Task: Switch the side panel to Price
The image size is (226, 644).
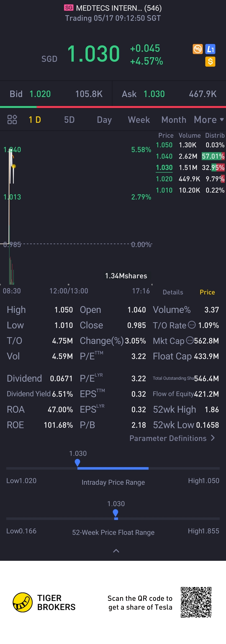Action: tap(207, 292)
